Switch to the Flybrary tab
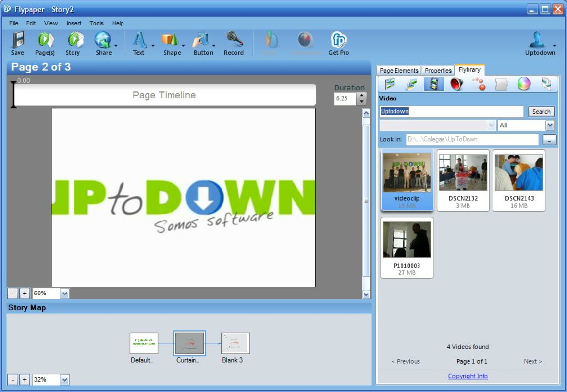567x392 pixels. pos(469,70)
